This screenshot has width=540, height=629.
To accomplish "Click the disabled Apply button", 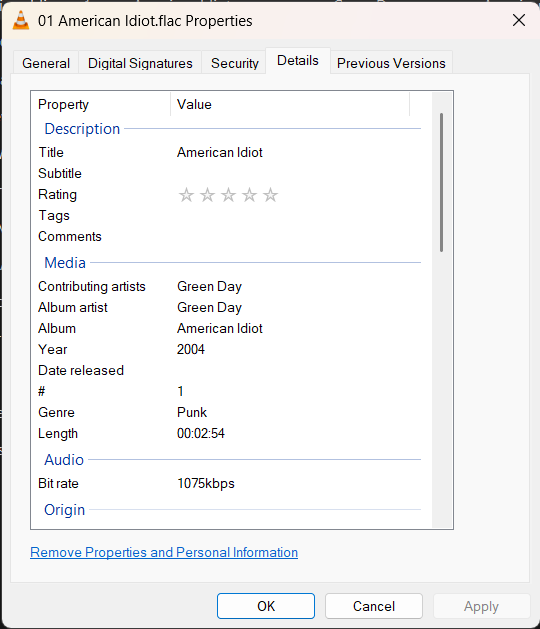I will (481, 606).
